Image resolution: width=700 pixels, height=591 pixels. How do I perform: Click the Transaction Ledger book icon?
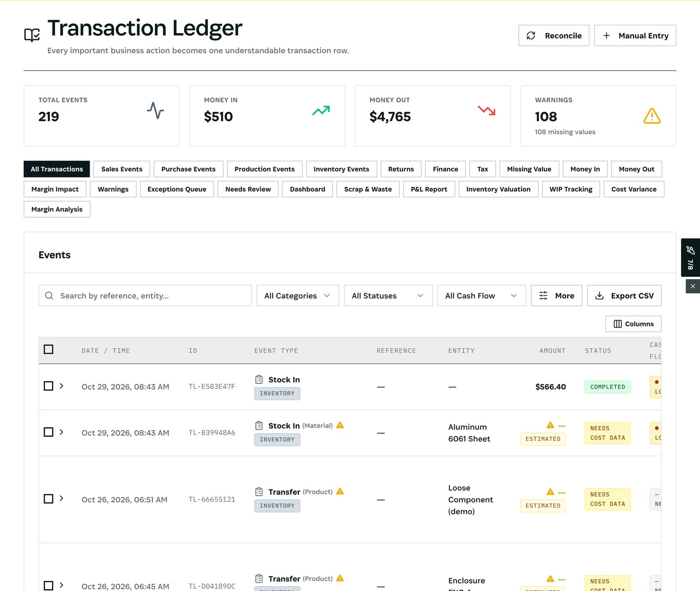click(x=32, y=35)
